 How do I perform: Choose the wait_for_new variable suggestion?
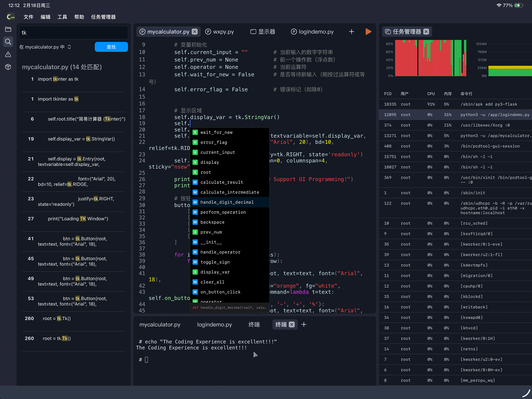point(230,132)
